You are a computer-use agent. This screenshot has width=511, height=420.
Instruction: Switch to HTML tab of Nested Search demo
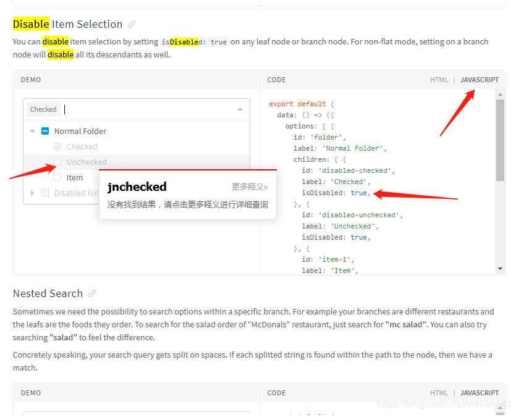coord(439,393)
